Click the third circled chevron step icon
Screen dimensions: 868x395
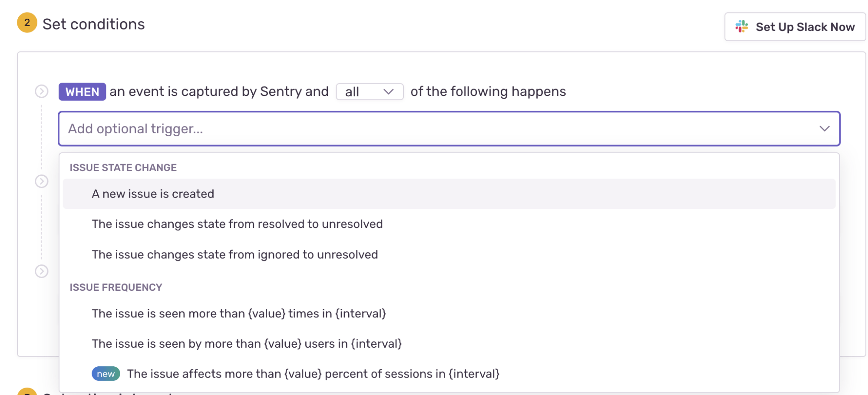coord(42,271)
